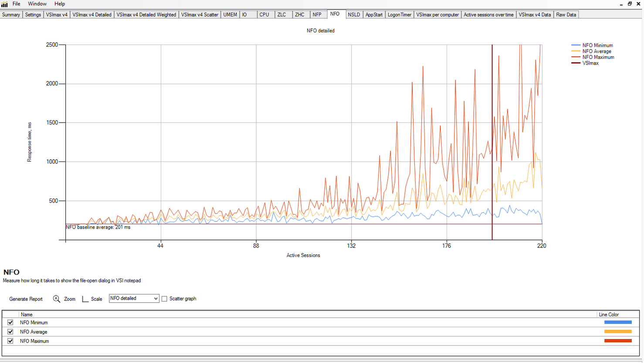Enable the Scatter graph checkbox
This screenshot has width=644, height=363.
[x=164, y=299]
